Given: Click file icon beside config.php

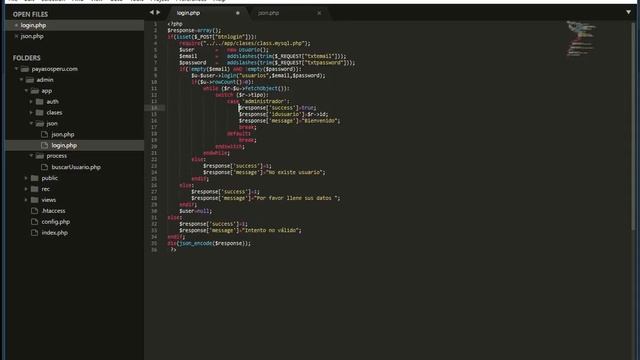Looking at the screenshot, I should click(35, 222).
